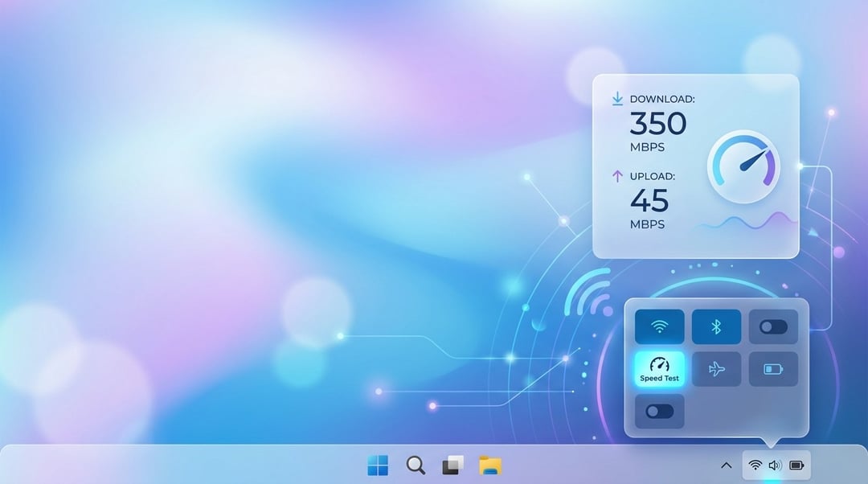
Task: Open the quick settings tray flyout
Action: click(774, 465)
